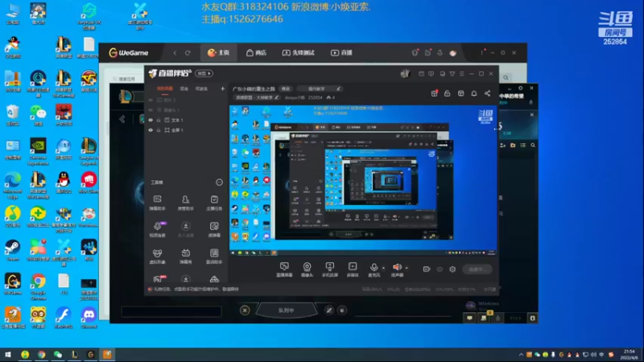Open the 主页 tab in WeGame
The width and height of the screenshot is (644, 362).
point(219,52)
